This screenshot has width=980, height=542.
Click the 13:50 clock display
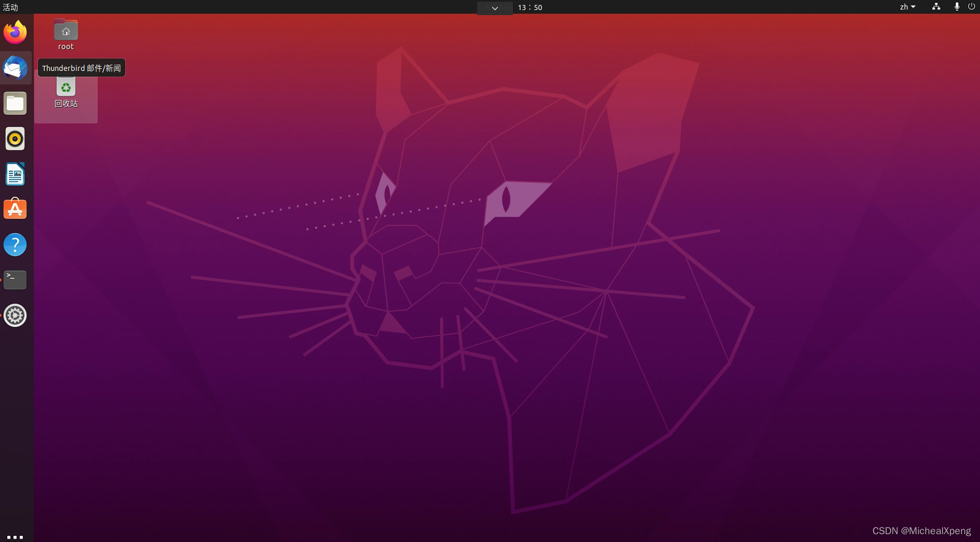(530, 7)
